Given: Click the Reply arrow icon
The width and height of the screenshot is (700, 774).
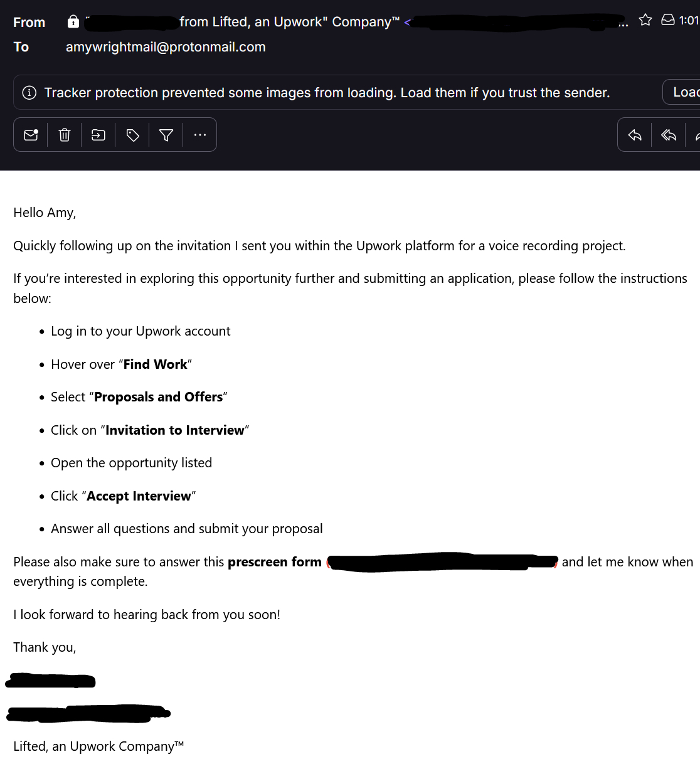Looking at the screenshot, I should [x=635, y=135].
